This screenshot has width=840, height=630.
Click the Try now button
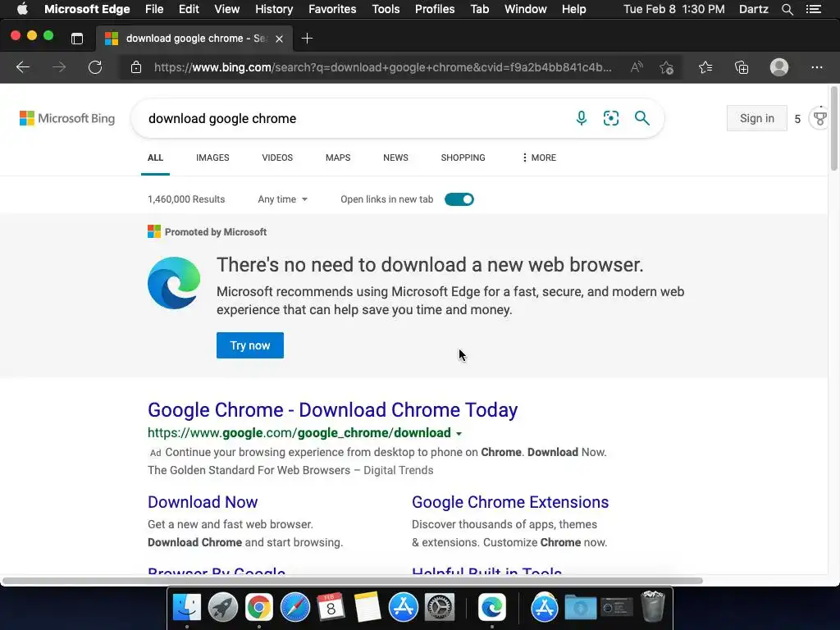(x=250, y=345)
